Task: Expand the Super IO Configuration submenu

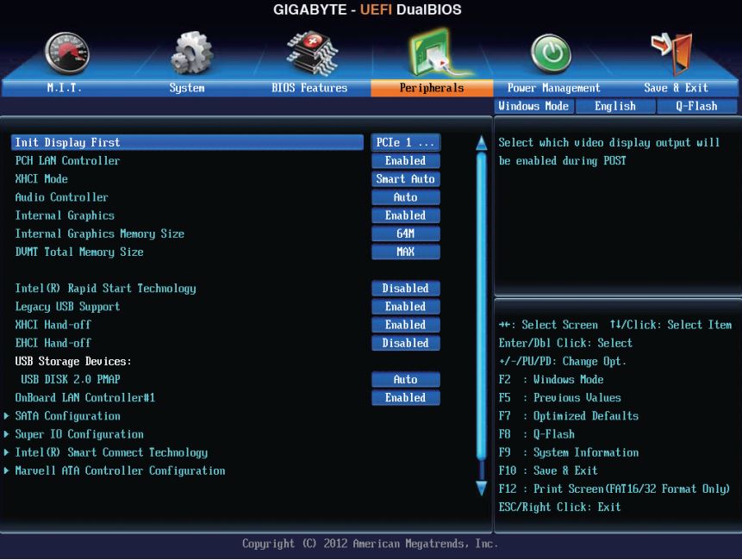Action: pos(79,434)
